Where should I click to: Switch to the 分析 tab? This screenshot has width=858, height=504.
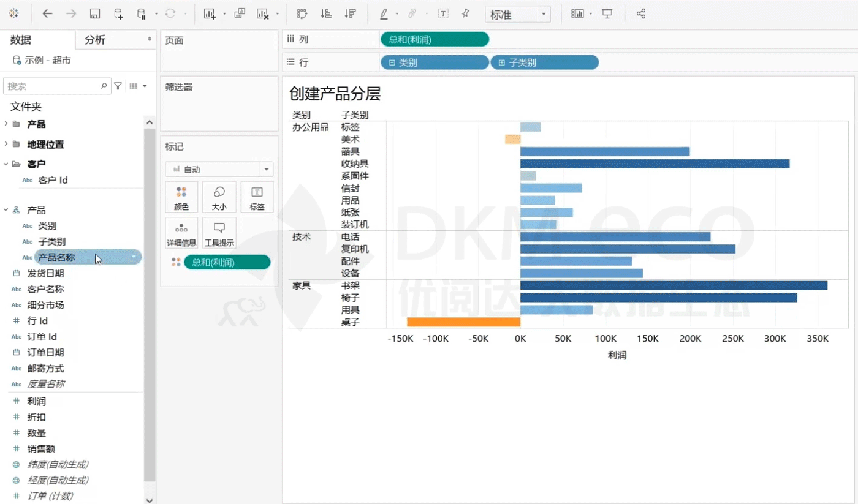[96, 40]
